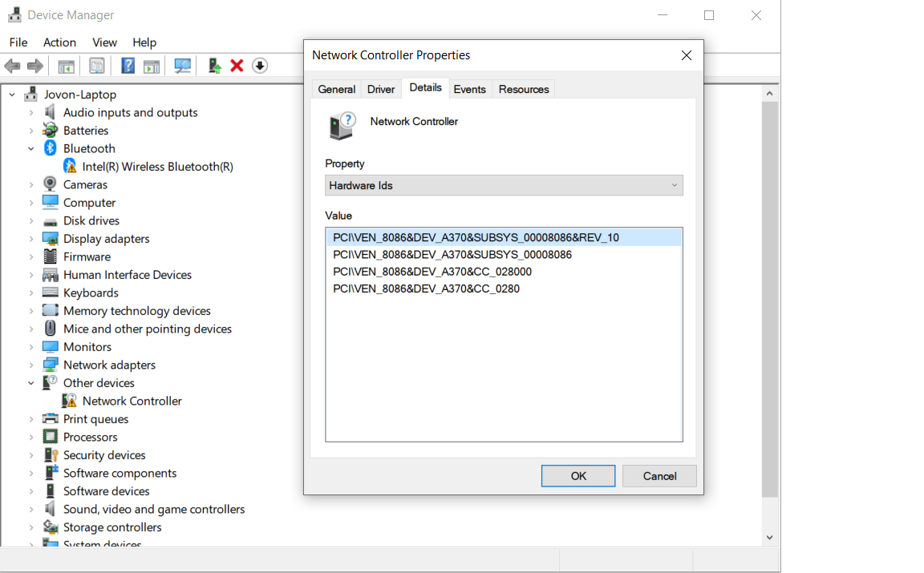
Task: Click the Cancel button
Action: pos(659,475)
